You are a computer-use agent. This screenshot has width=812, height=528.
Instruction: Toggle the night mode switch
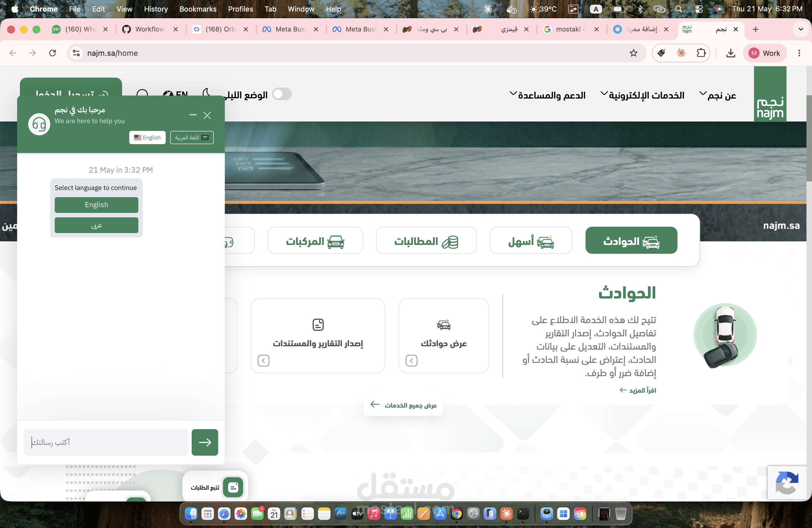(282, 94)
